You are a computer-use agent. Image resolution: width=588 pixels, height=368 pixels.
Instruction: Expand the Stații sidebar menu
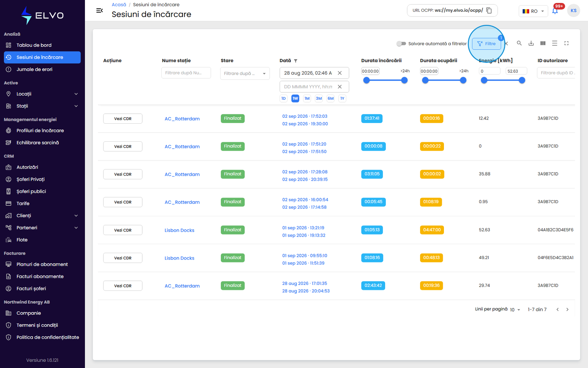pyautogui.click(x=42, y=106)
